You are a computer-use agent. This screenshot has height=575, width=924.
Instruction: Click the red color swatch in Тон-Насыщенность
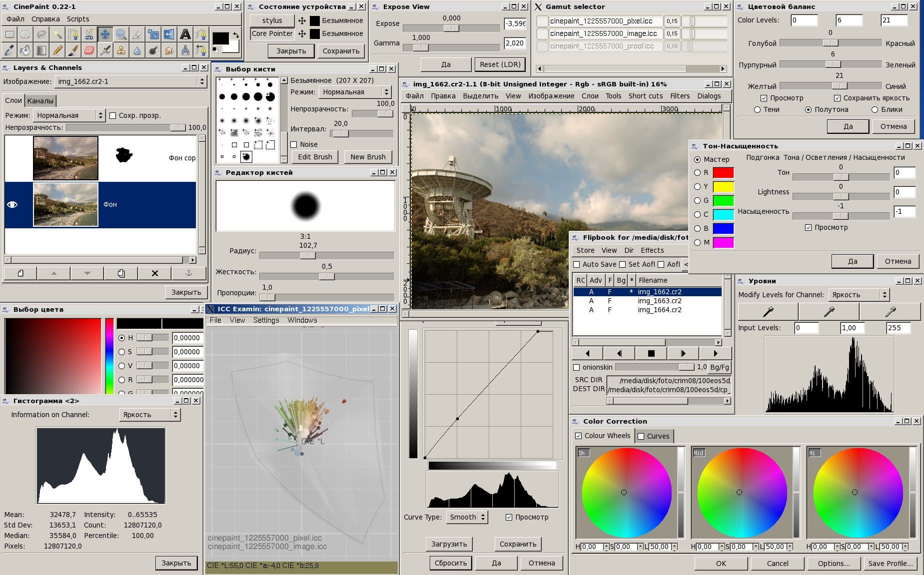(723, 172)
